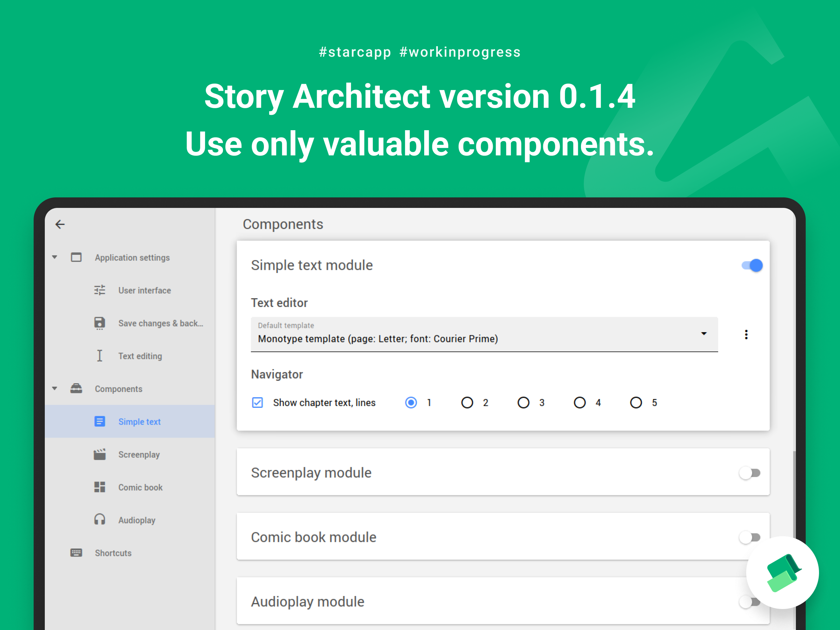Uncheck the Show chapter text checkbox
The image size is (840, 630).
coord(258,402)
